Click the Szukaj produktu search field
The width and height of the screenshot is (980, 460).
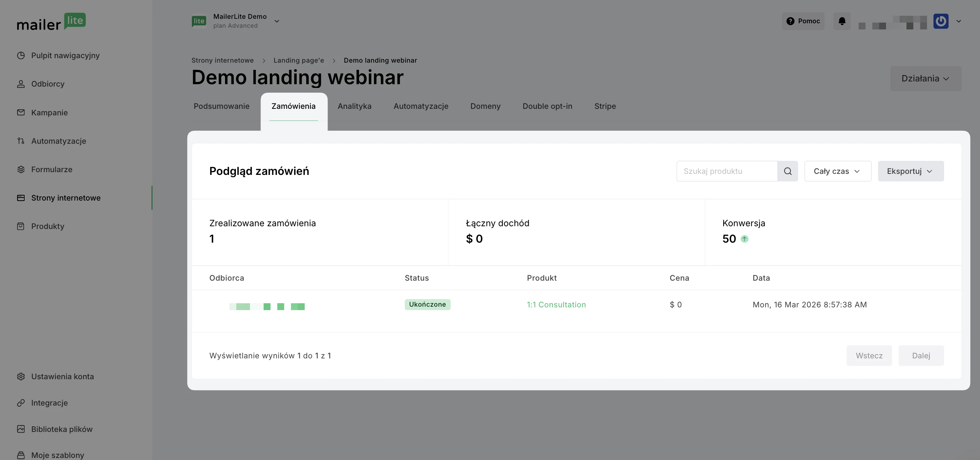(727, 171)
